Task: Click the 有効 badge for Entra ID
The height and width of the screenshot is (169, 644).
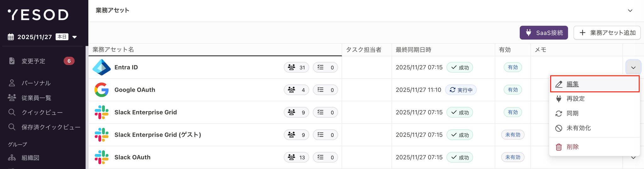Action: pyautogui.click(x=513, y=67)
